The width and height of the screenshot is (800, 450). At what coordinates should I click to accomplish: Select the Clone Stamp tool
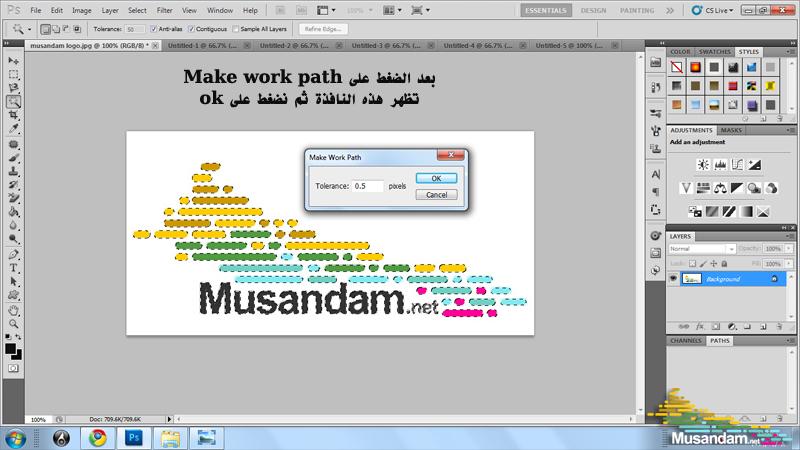coord(13,171)
